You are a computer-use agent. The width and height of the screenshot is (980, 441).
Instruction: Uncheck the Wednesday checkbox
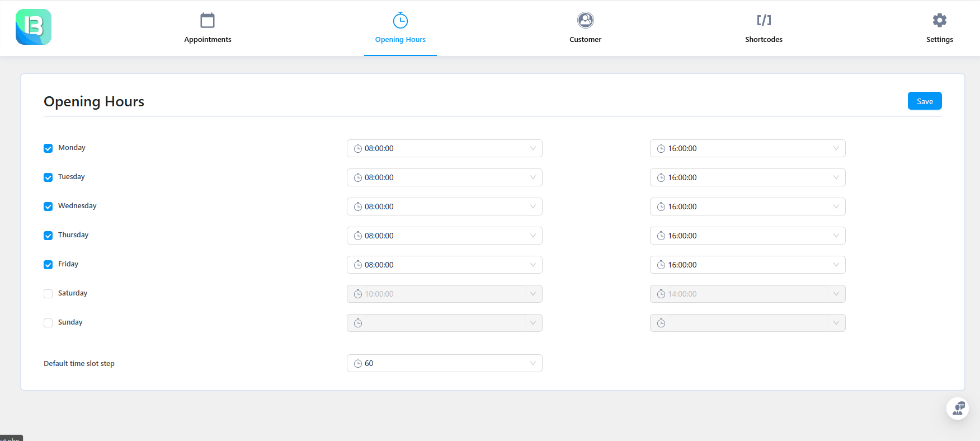click(48, 207)
